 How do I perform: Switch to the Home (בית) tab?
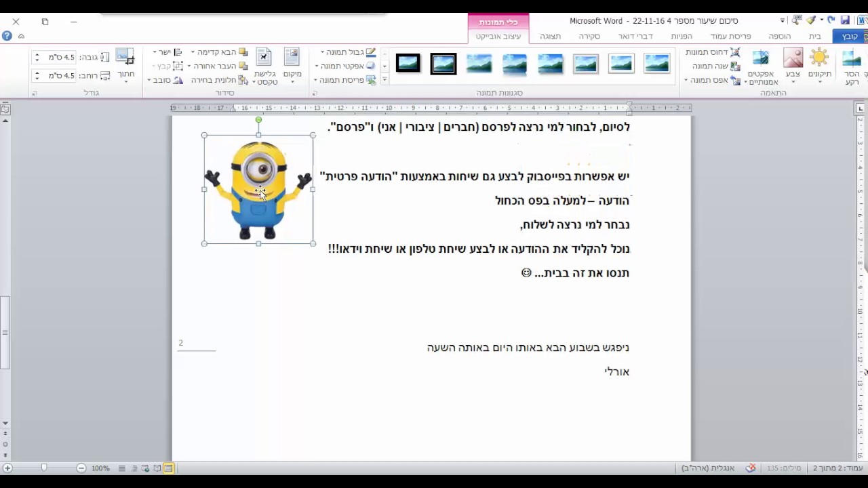point(814,37)
